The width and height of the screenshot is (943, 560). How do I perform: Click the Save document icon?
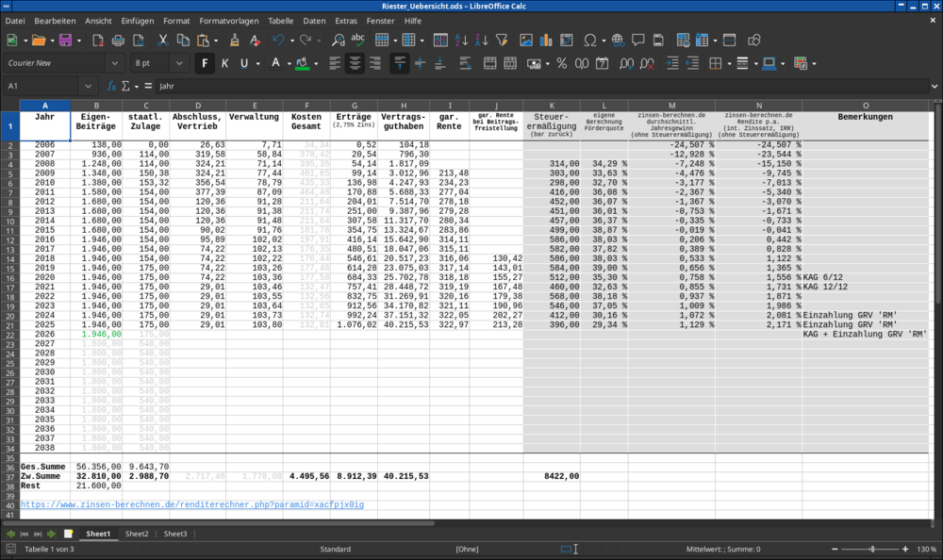pyautogui.click(x=65, y=41)
